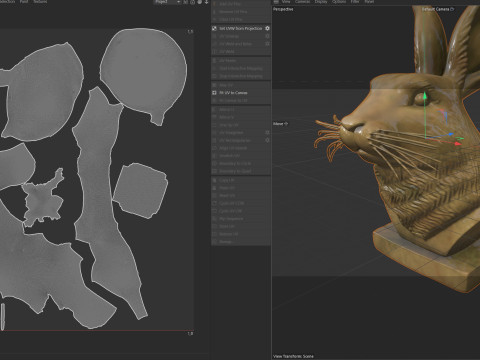
Task: Open Display menu in 3D viewport
Action: click(x=321, y=2)
